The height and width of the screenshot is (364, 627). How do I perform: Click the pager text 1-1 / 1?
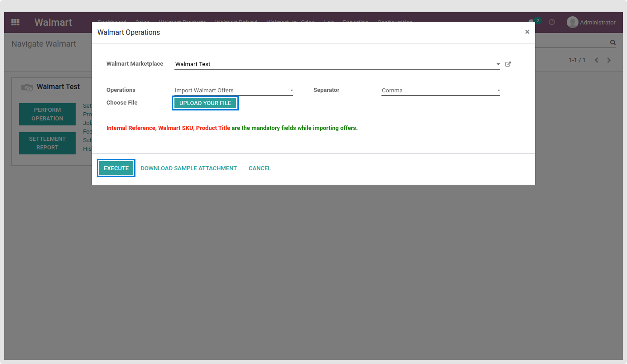[577, 60]
